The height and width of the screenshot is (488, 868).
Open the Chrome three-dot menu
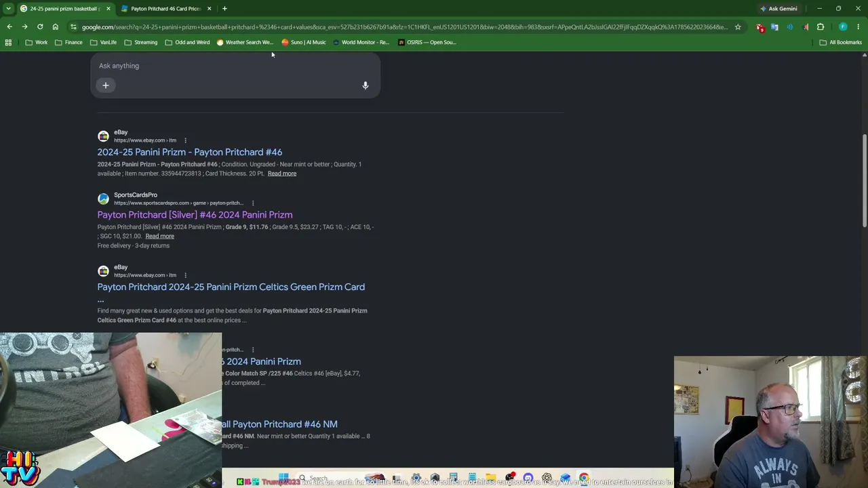click(859, 27)
